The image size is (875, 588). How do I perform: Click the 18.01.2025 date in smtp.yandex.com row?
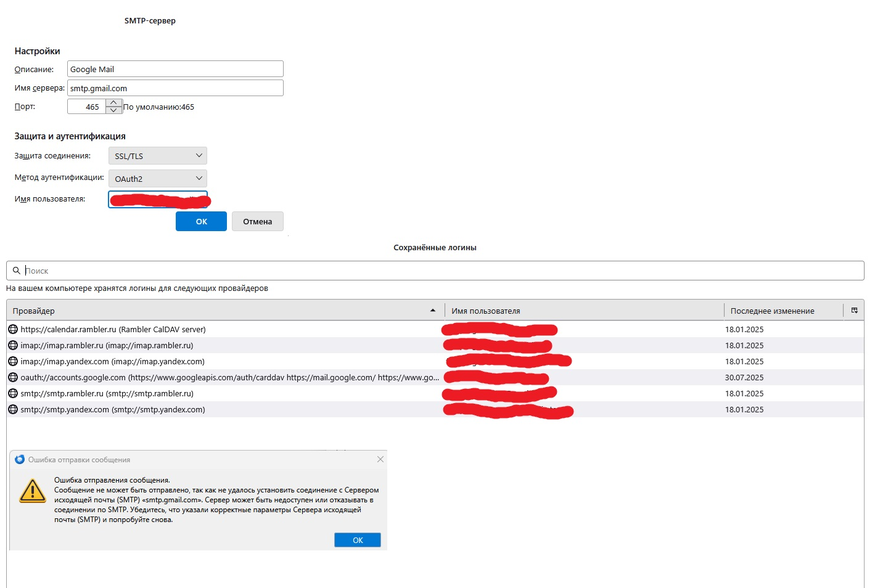pos(744,409)
